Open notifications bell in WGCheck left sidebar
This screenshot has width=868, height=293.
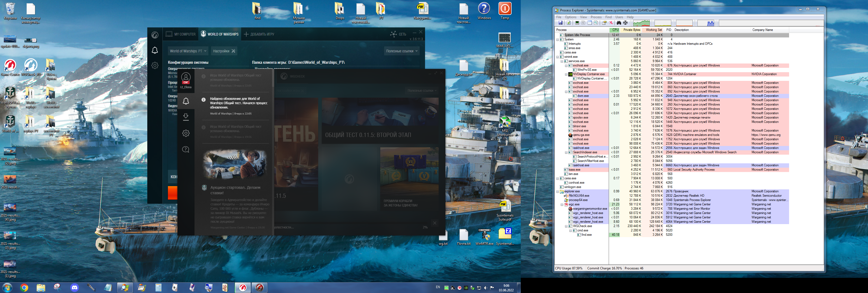(x=155, y=50)
